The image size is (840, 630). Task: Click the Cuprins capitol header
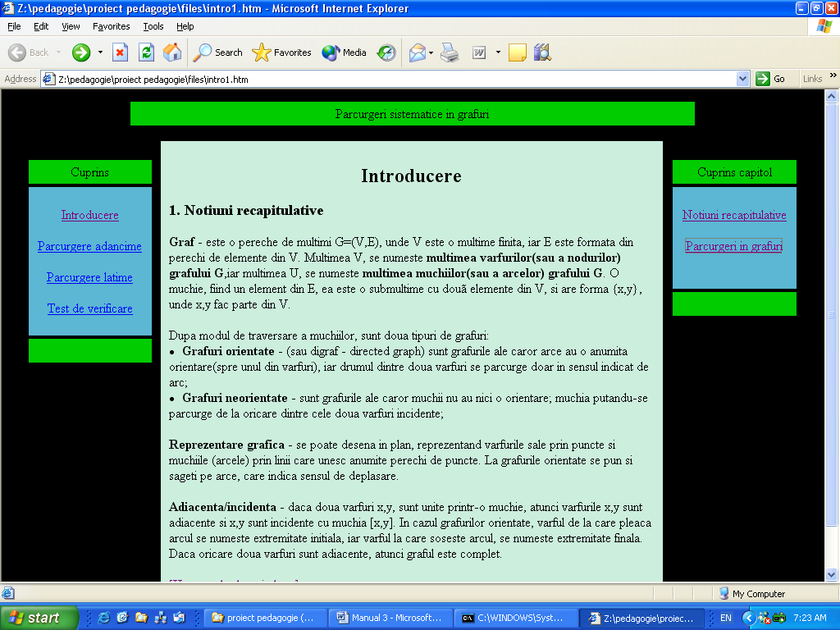click(734, 172)
